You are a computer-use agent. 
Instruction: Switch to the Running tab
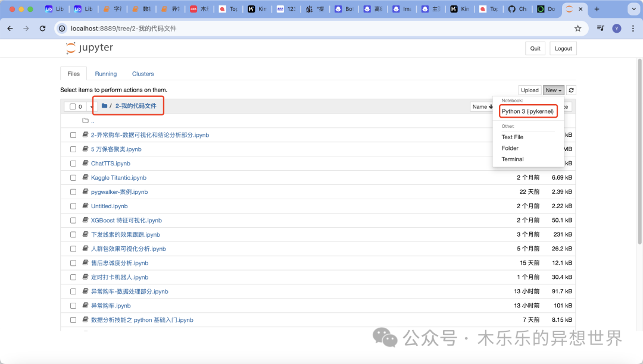(x=106, y=74)
